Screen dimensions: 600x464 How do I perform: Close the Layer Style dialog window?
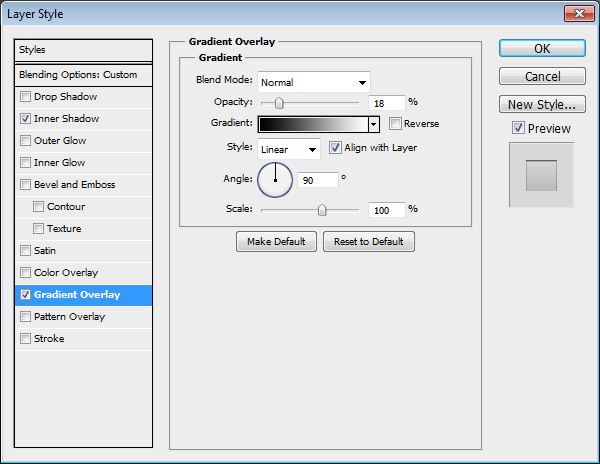[576, 13]
